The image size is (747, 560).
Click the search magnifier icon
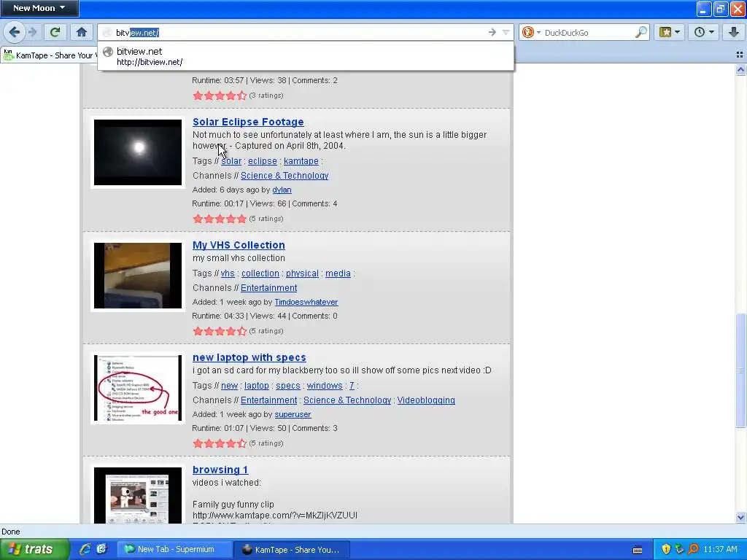tap(641, 32)
